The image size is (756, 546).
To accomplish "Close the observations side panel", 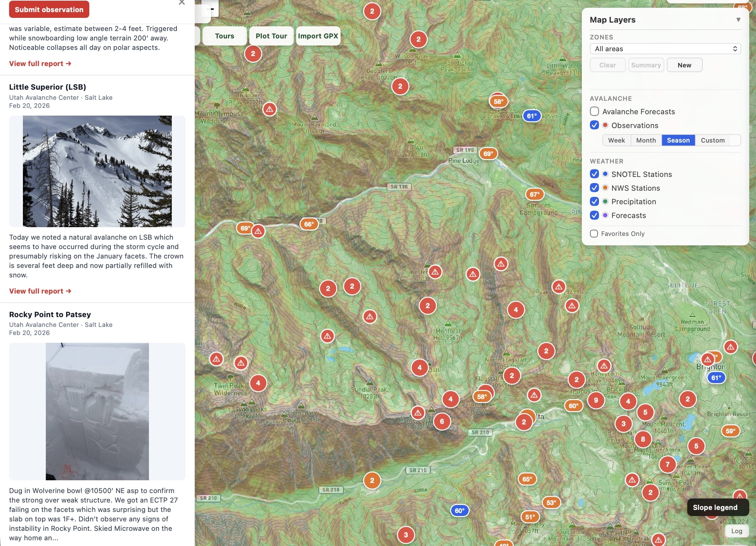I will click(182, 3).
